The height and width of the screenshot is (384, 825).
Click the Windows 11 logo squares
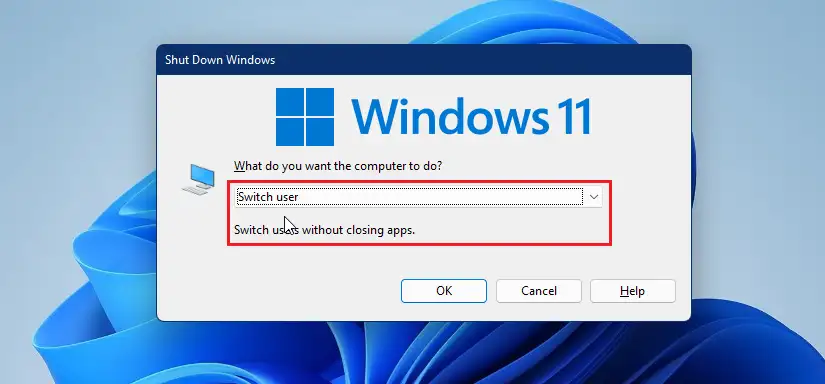(305, 117)
